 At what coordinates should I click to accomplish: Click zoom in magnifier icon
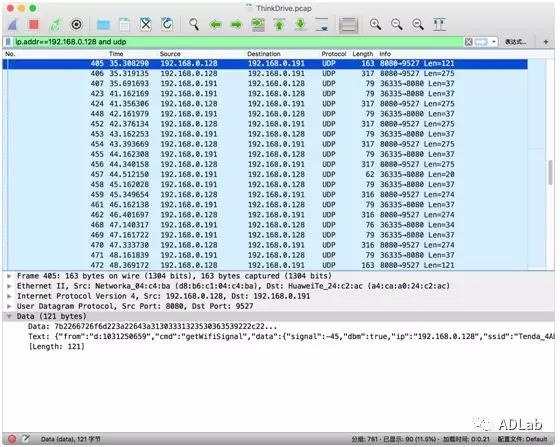coord(375,24)
